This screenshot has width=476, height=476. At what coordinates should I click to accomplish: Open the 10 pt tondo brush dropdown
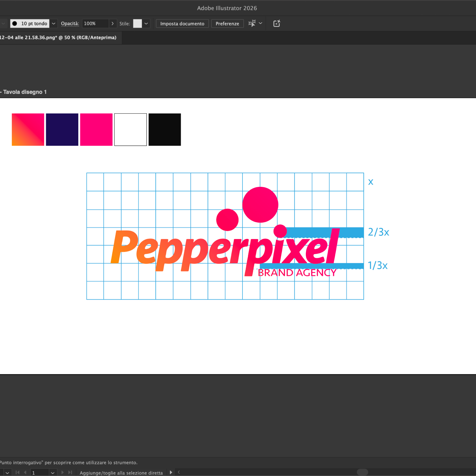coord(54,23)
